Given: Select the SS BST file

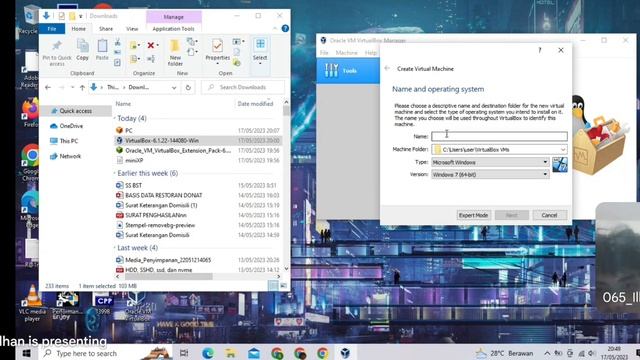Looking at the screenshot, I should tap(133, 185).
